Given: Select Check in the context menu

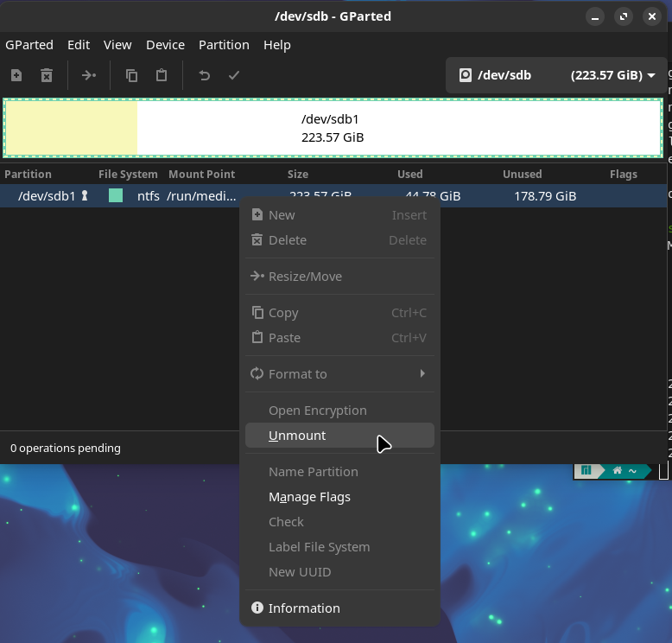Looking at the screenshot, I should [x=339, y=522].
